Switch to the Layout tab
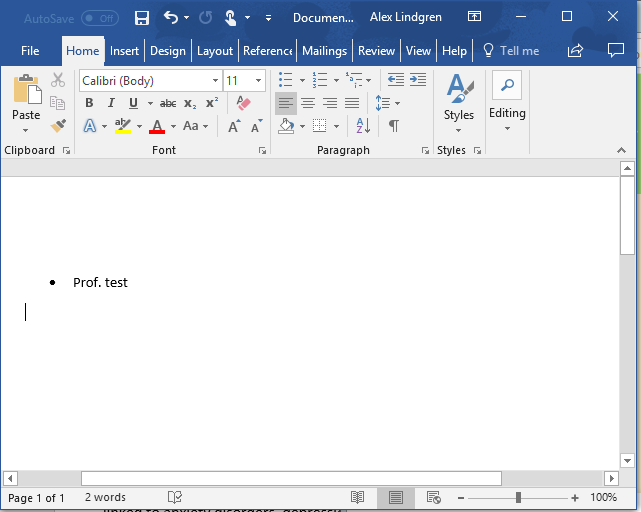The width and height of the screenshot is (641, 512). pyautogui.click(x=215, y=51)
